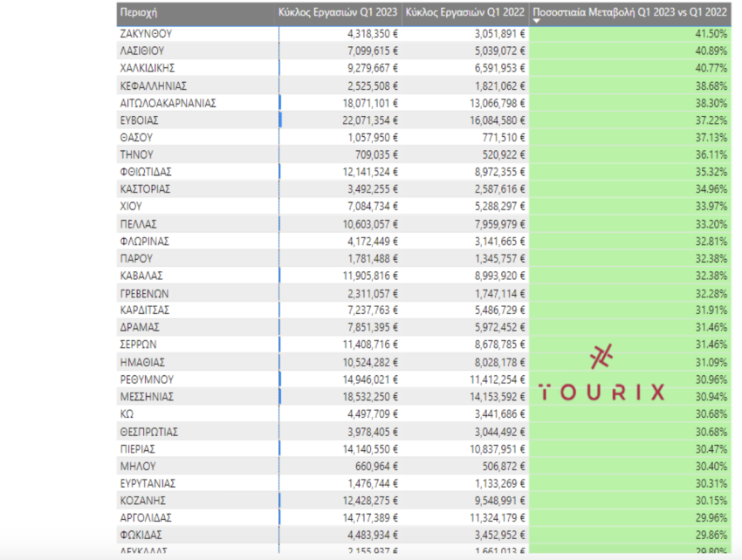The image size is (742, 560).
Task: Click the 33.97% change value
Action: pyautogui.click(x=711, y=206)
